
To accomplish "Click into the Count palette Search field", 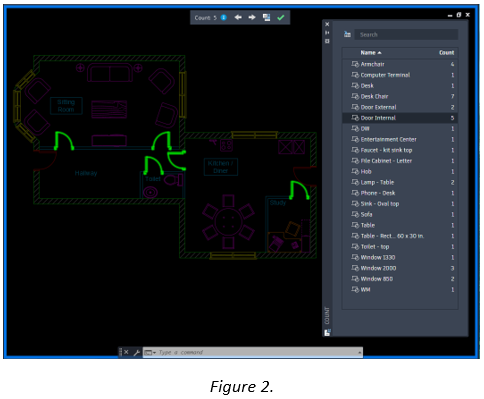I will click(406, 34).
